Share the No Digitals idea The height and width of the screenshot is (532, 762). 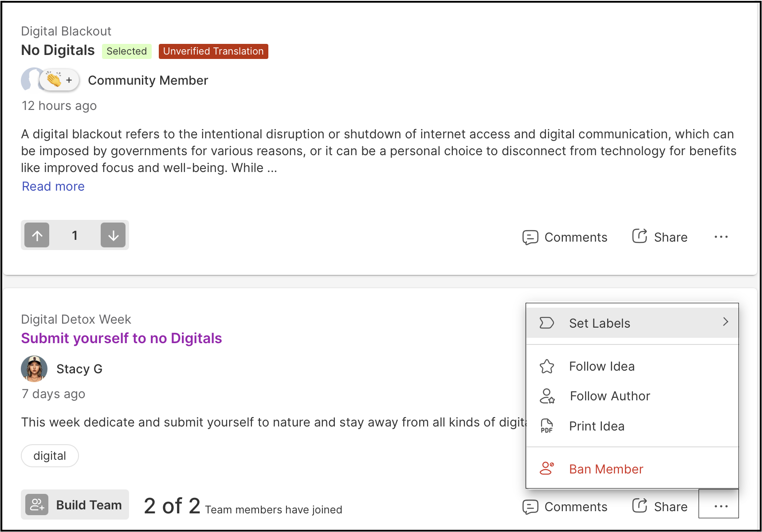[x=660, y=237]
